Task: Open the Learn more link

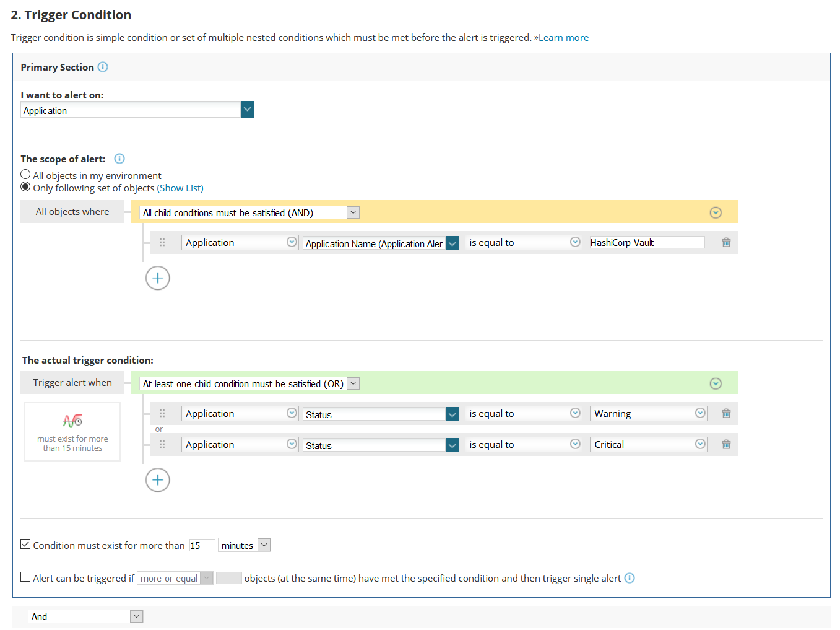Action: (563, 38)
